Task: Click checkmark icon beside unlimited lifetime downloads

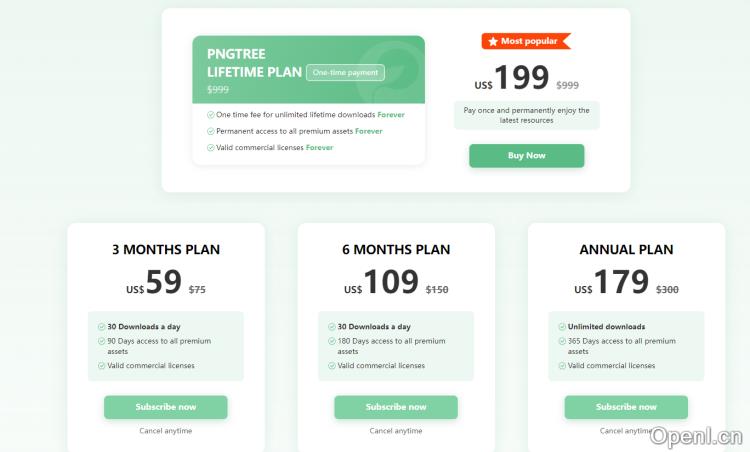Action: click(211, 115)
